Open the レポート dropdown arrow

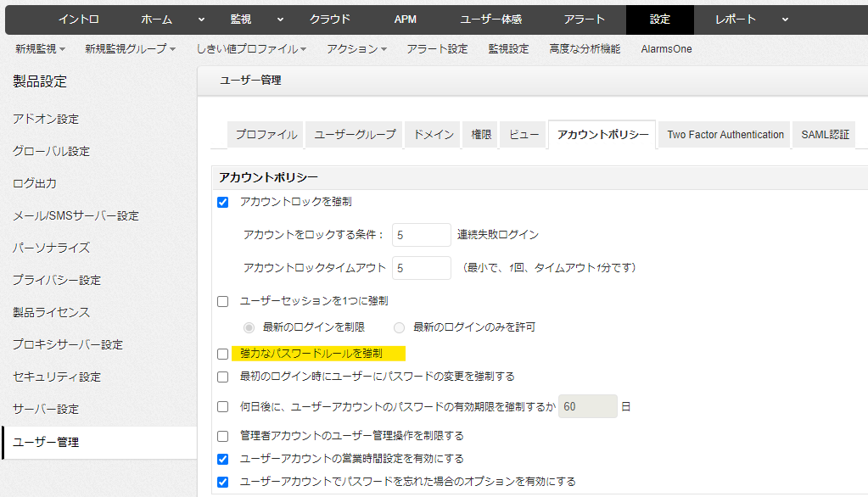[x=785, y=19]
